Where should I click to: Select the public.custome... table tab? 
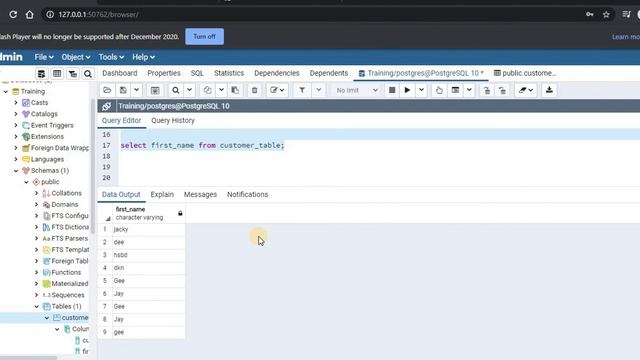525,73
